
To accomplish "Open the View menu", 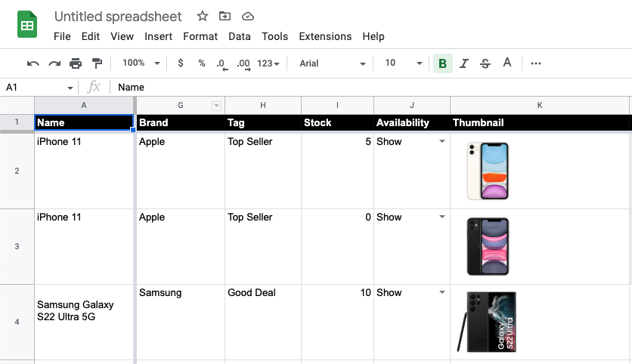I will 122,36.
